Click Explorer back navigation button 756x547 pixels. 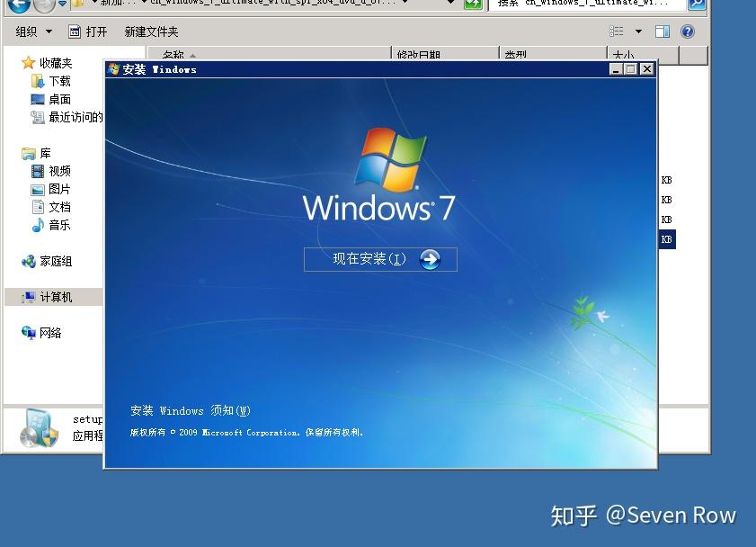point(19,4)
